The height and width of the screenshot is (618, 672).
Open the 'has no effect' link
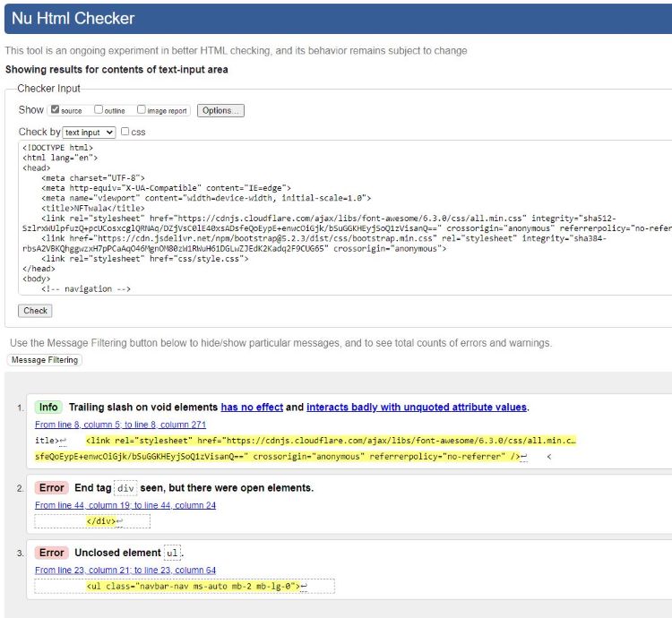[252, 407]
